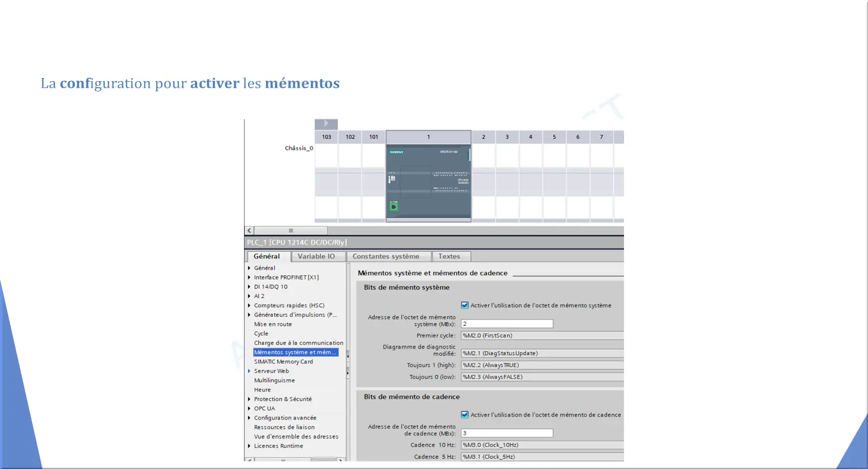Click the play arrow above the rack slots
868x469 pixels.
pyautogui.click(x=326, y=124)
